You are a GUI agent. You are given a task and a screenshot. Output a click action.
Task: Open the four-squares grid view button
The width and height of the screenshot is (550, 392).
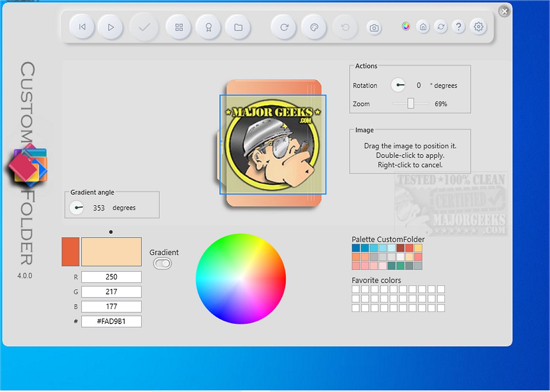point(179,27)
